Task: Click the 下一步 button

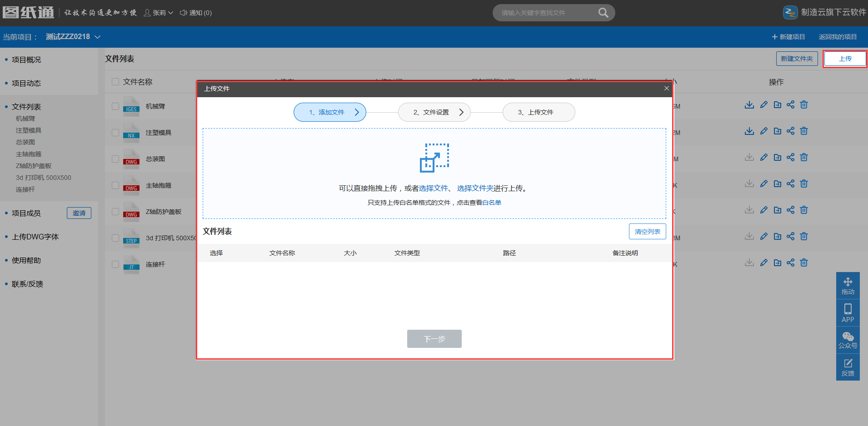Action: click(434, 339)
